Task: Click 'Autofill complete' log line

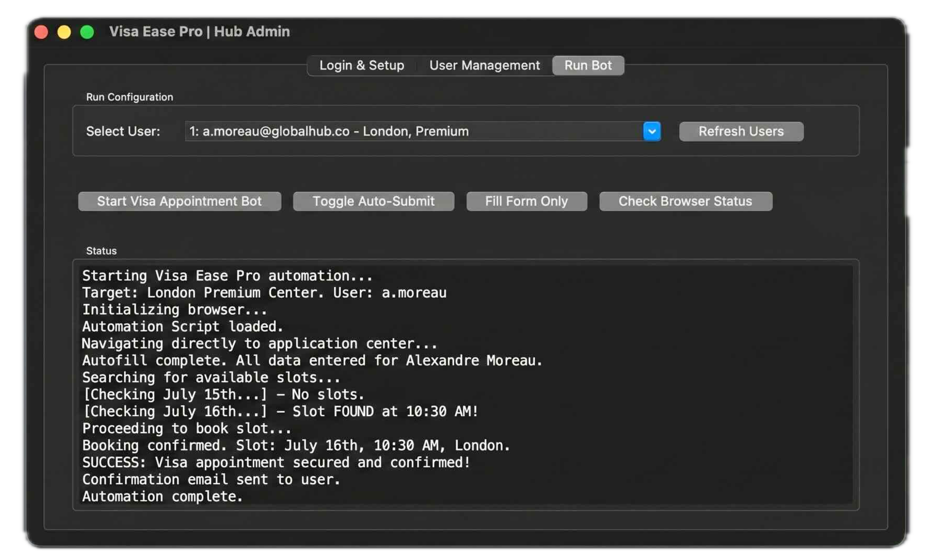Action: click(x=312, y=361)
